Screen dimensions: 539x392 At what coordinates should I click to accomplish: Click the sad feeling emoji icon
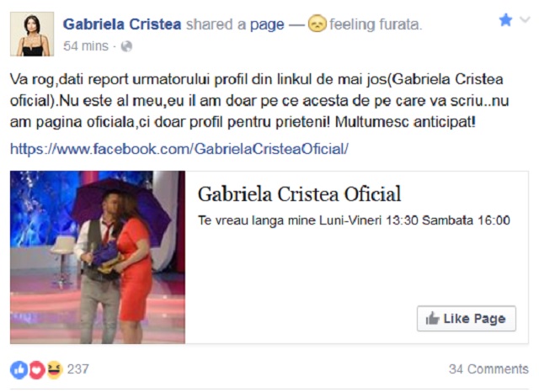[317, 24]
